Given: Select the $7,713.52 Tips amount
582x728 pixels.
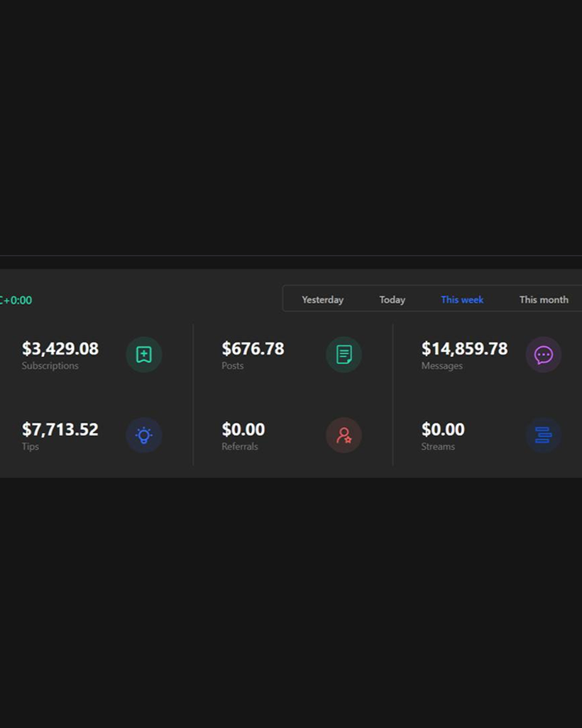Looking at the screenshot, I should 60,429.
